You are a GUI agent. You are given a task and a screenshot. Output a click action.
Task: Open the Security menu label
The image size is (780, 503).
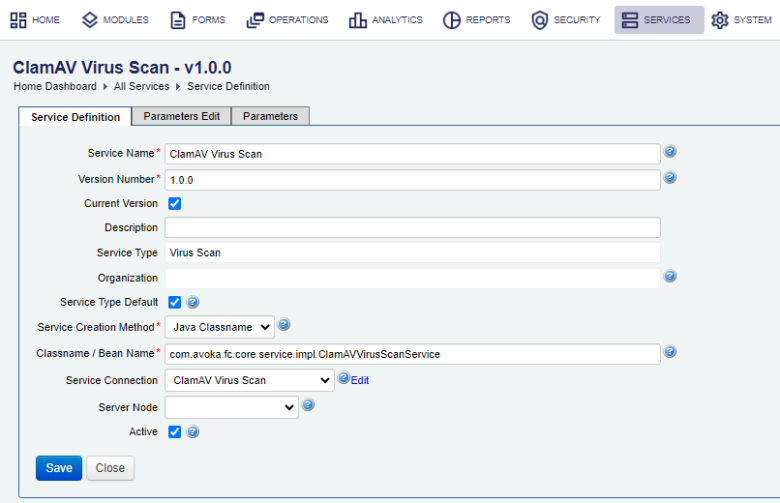(x=577, y=20)
